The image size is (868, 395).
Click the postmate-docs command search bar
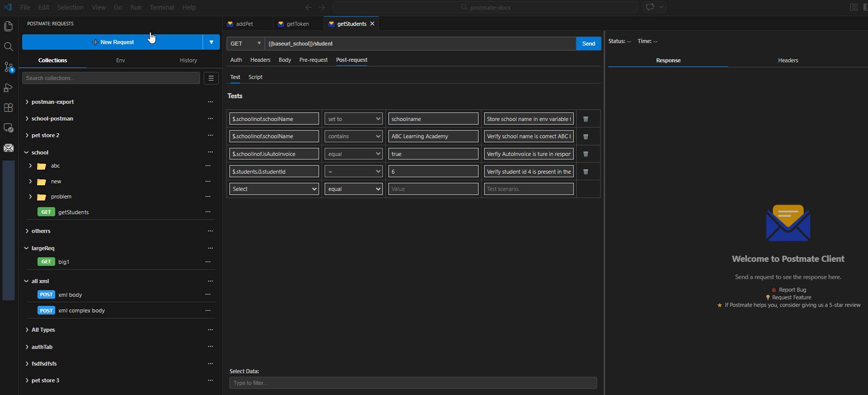click(485, 7)
